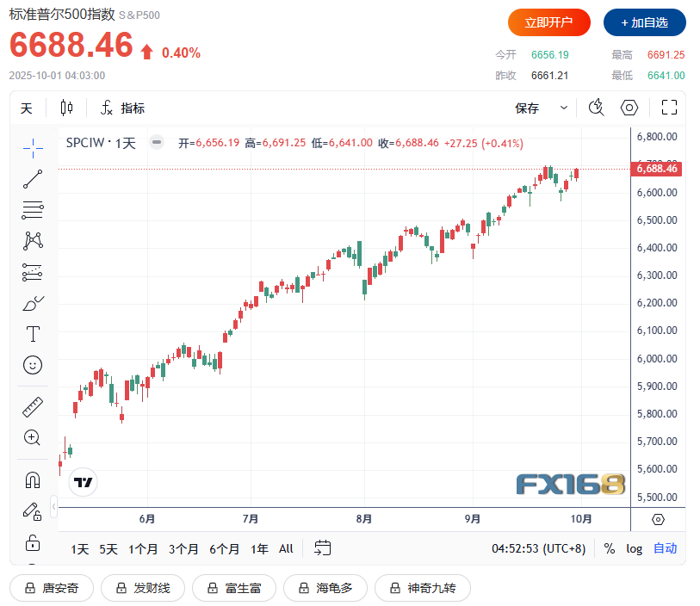Viewport: 700px width, 606px height.
Task: Open the prediction and measurement tools
Action: [x=33, y=272]
